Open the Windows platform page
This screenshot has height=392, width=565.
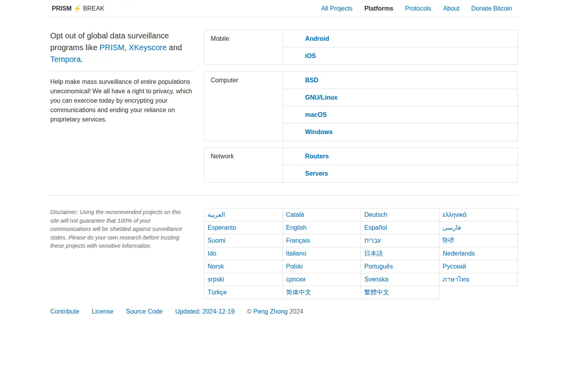click(319, 132)
